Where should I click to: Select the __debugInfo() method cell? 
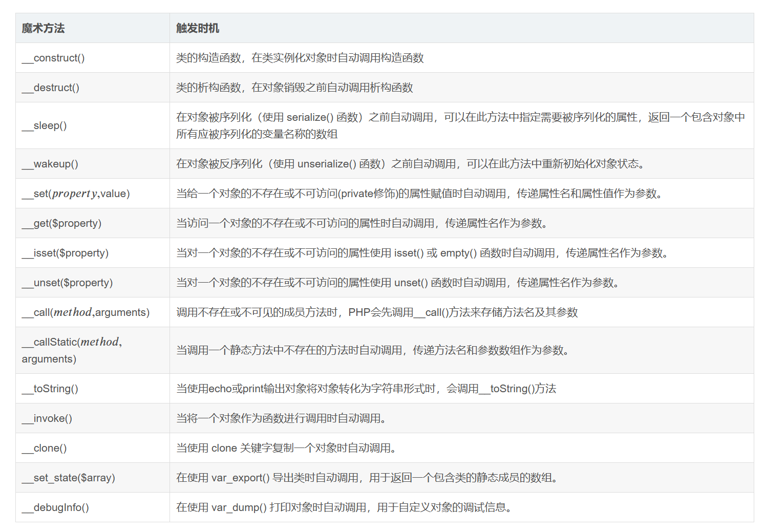pyautogui.click(x=93, y=507)
